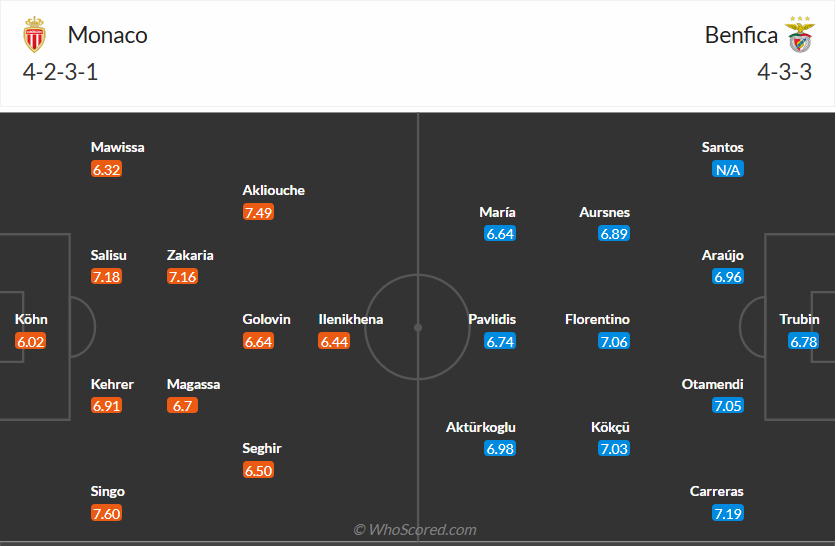This screenshot has width=836, height=546.
Task: Click Monaco's 4-2-3-1 formation text
Action: click(60, 72)
